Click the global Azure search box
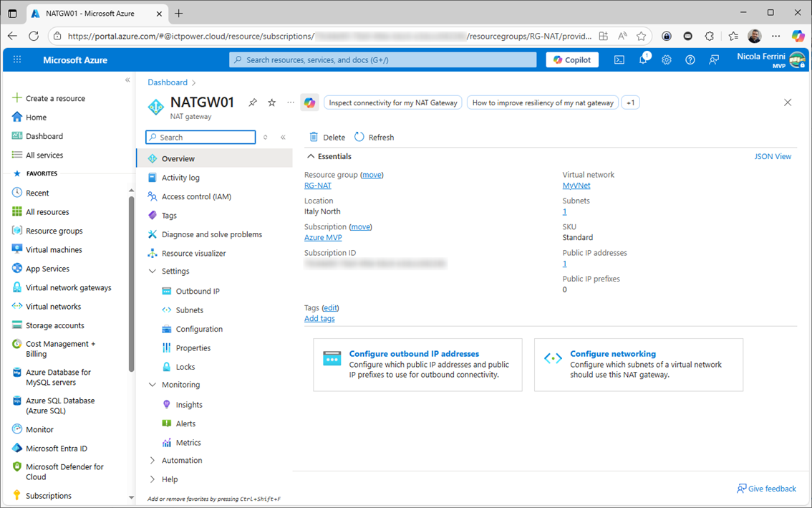812x508 pixels. point(383,60)
